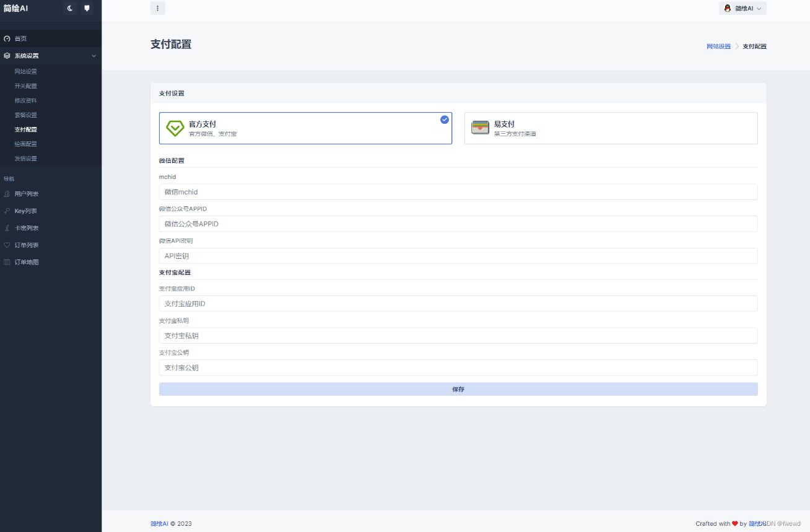The image size is (810, 532).
Task: Click the 用户列表 user icon in sidebar
Action: [7, 193]
